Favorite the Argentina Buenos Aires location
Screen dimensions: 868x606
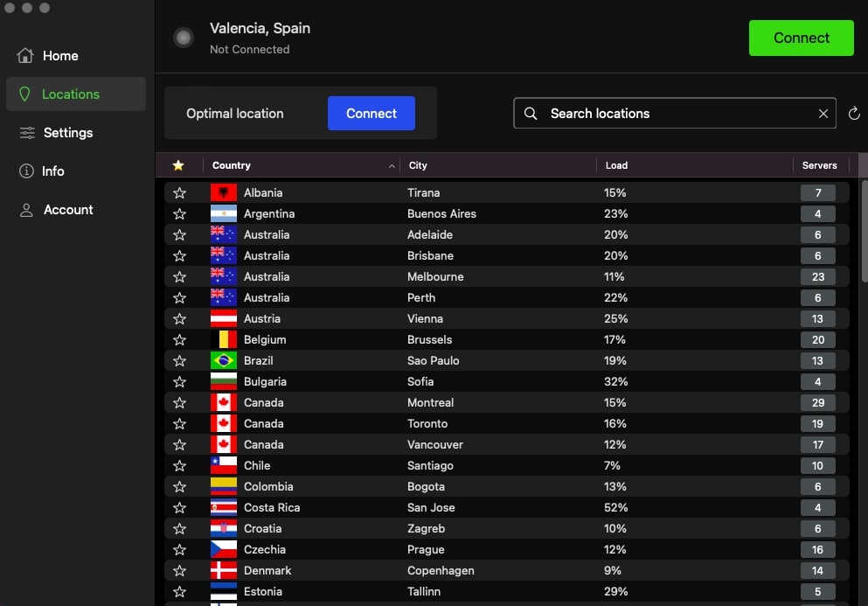tap(179, 213)
